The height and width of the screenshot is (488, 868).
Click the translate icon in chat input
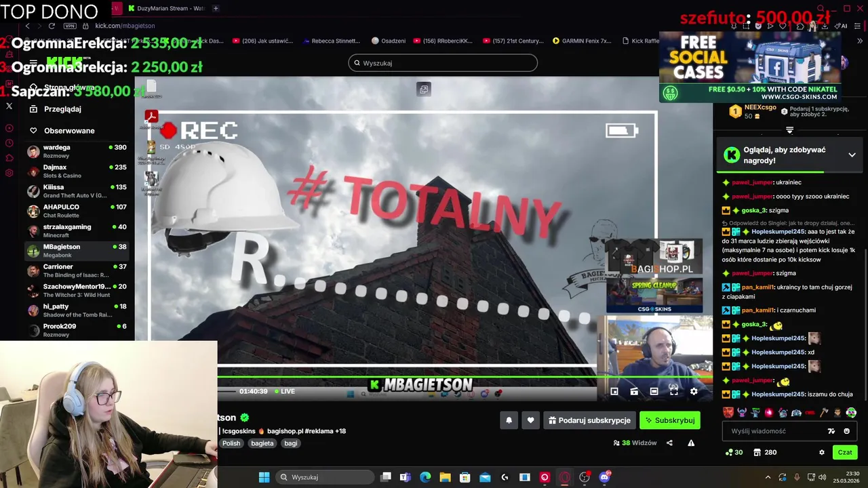pos(831,431)
